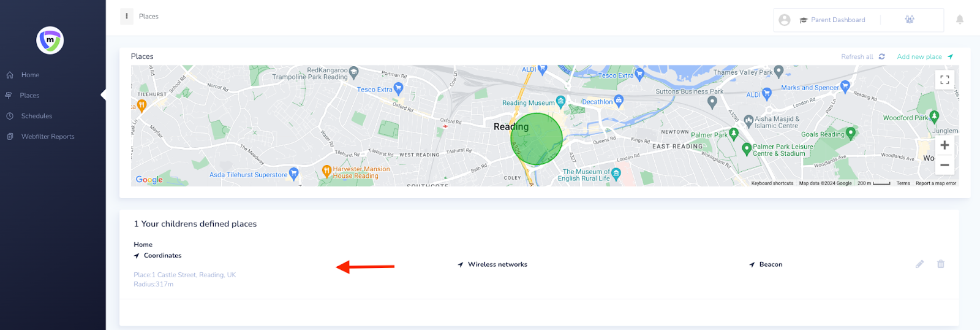Click the green geofence circle on map
Viewport: 980px width, 330px height.
coord(537,139)
